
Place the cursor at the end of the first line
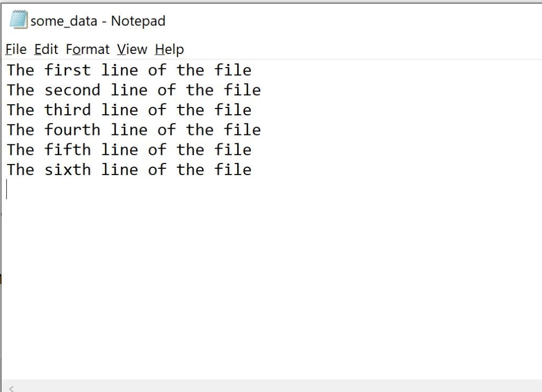coord(252,70)
